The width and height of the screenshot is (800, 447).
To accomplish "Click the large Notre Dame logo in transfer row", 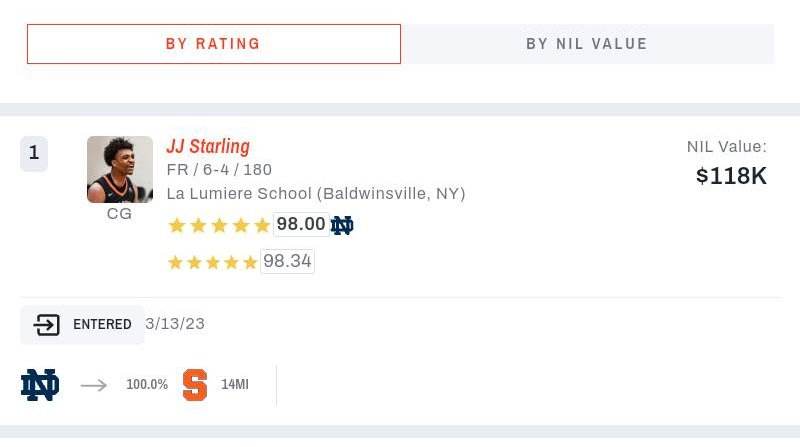I will (40, 385).
